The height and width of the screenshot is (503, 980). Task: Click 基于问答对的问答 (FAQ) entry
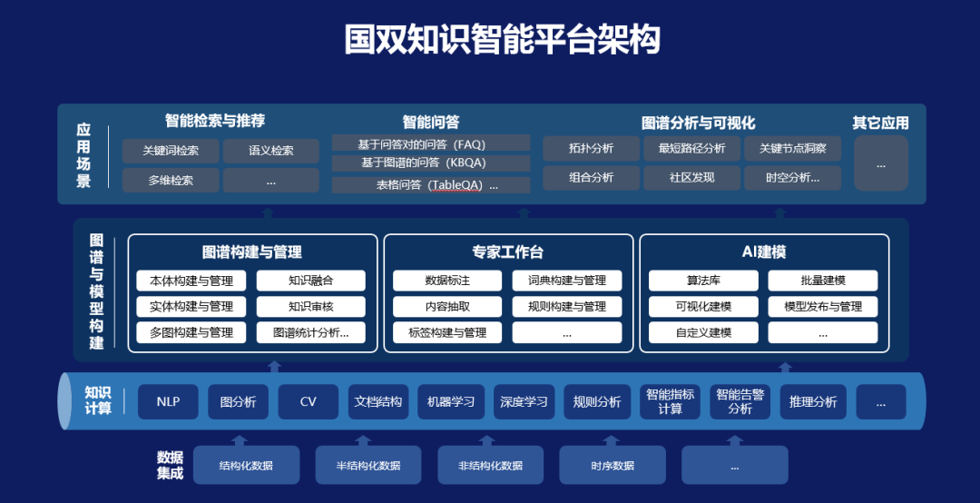[x=430, y=143]
